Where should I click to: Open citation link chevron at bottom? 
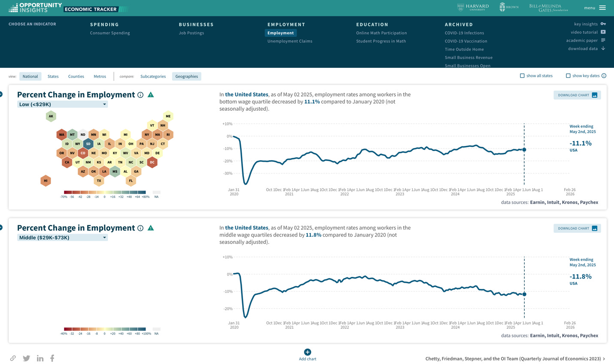point(604,359)
